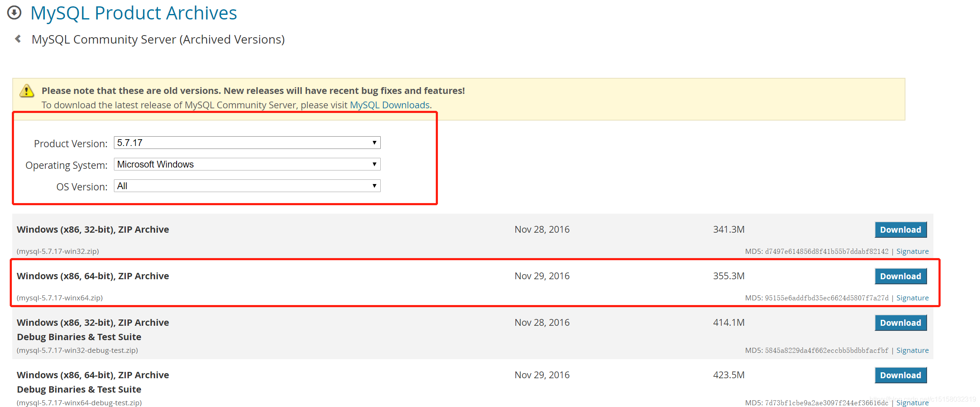980x407 pixels.
Task: Click the OS Version label
Action: pos(82,187)
